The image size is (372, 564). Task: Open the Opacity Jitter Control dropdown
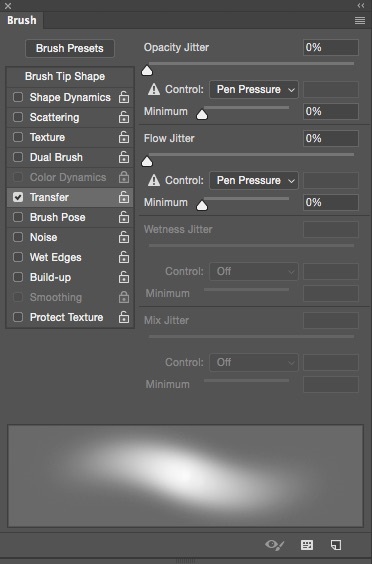click(x=254, y=89)
